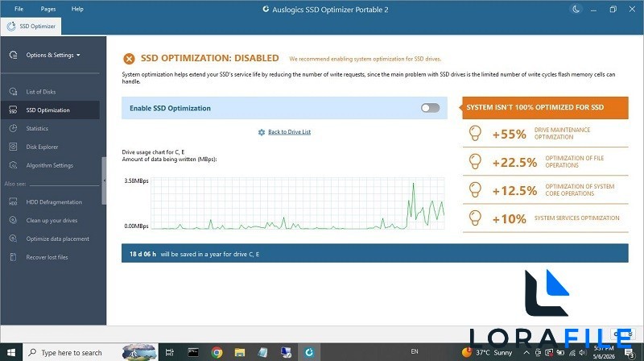Open the terminal icon on taskbar
644x361 pixels.
(x=193, y=352)
